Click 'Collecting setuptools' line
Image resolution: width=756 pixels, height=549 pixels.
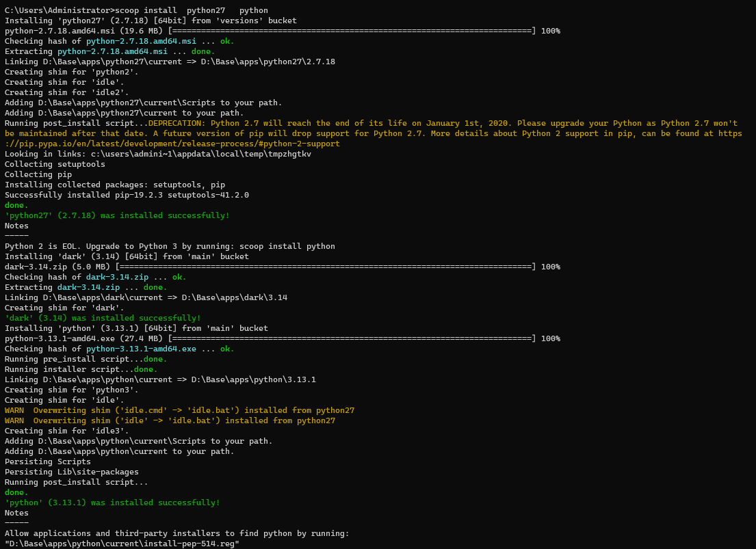point(55,164)
